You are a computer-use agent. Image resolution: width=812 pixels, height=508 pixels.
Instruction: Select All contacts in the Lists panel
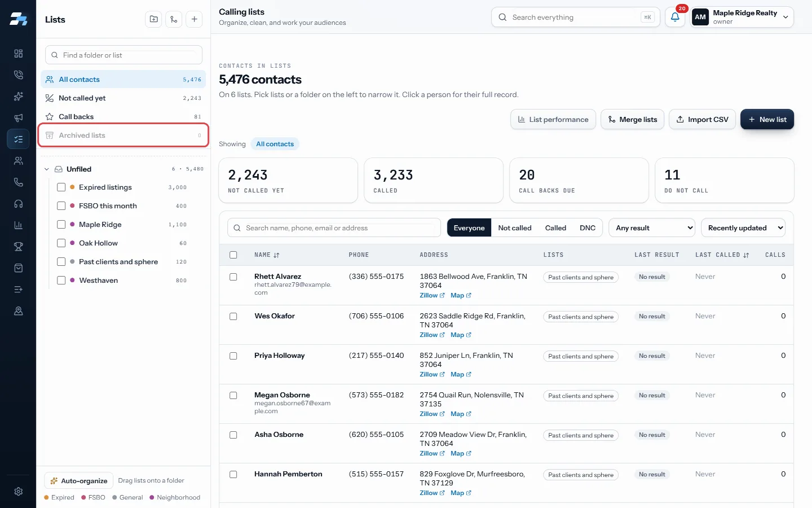[x=123, y=80]
